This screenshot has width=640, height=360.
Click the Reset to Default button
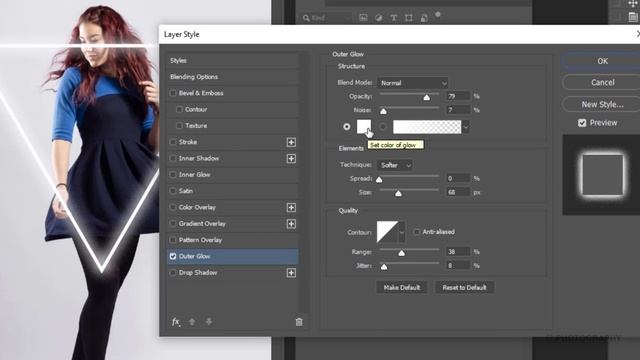pos(464,287)
